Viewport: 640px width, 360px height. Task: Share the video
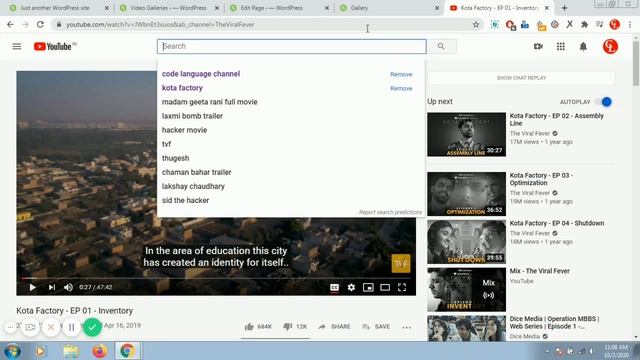click(334, 327)
